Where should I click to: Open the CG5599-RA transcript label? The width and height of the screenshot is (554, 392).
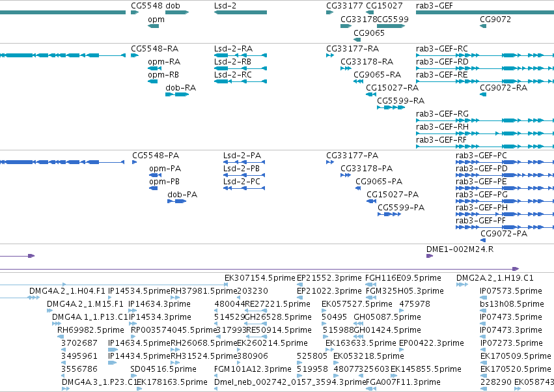tap(400, 101)
